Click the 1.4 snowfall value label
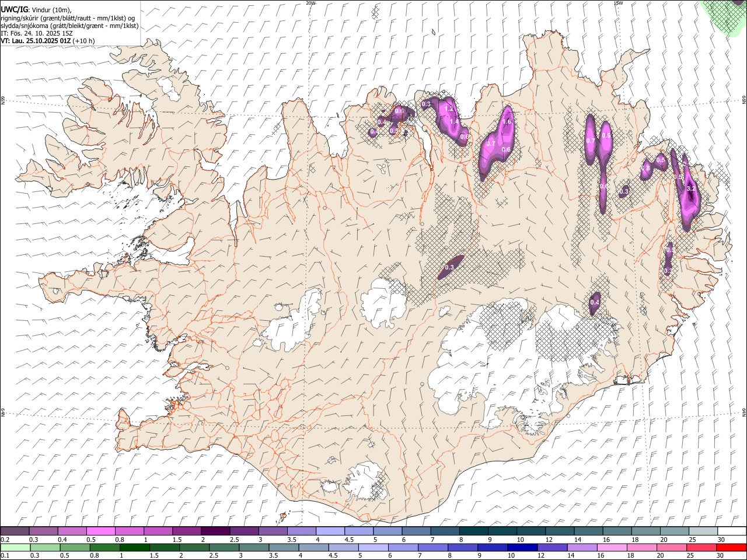Screen dimensions: 747x560 pyautogui.click(x=454, y=121)
